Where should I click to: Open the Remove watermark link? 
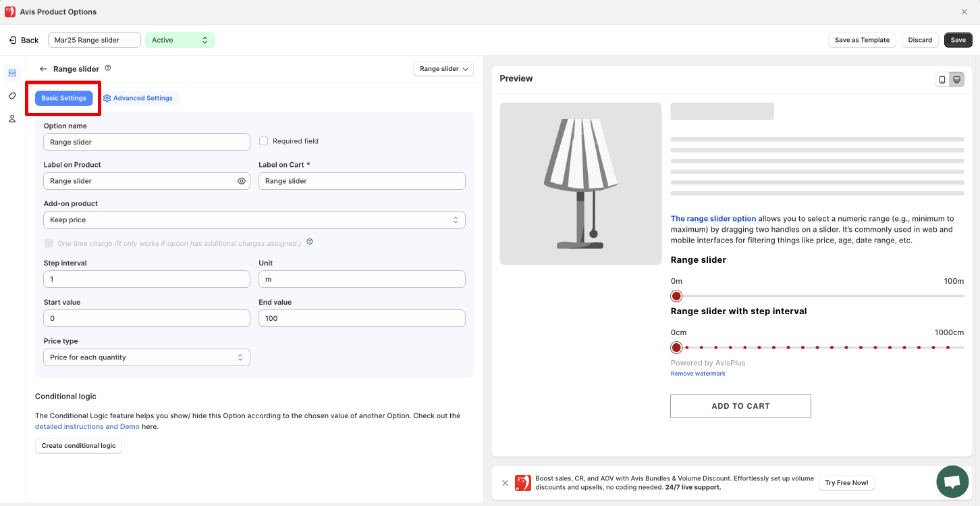pyautogui.click(x=698, y=374)
